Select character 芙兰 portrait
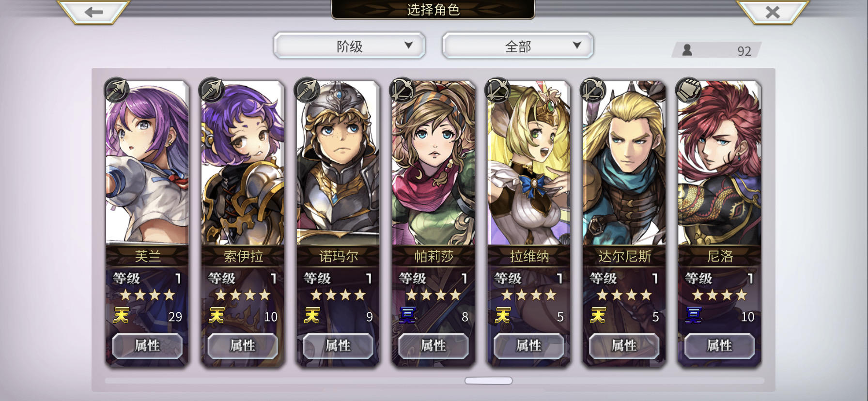868x401 pixels. coord(147,163)
